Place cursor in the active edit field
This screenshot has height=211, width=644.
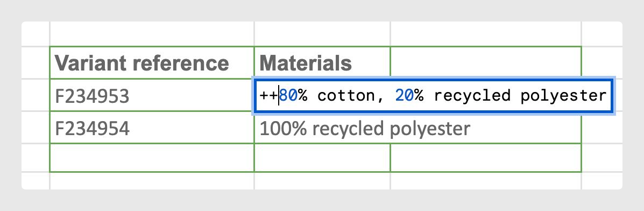(x=433, y=96)
